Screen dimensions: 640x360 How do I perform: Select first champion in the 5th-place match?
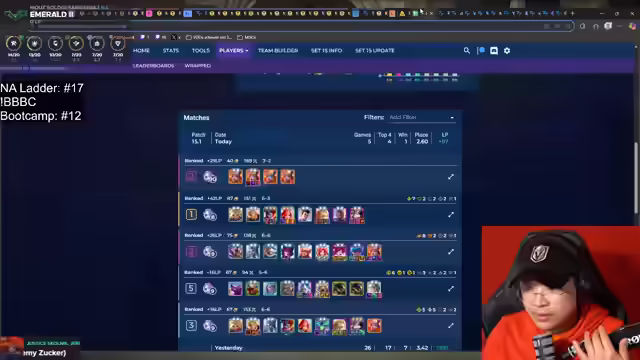coord(236,289)
